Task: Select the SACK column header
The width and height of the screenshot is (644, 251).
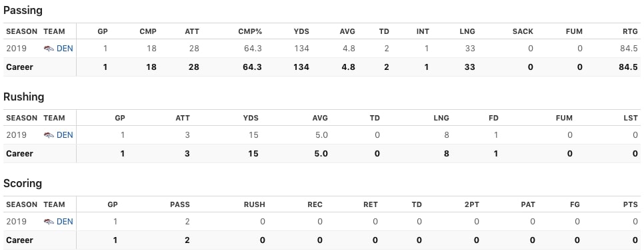Action: (523, 31)
